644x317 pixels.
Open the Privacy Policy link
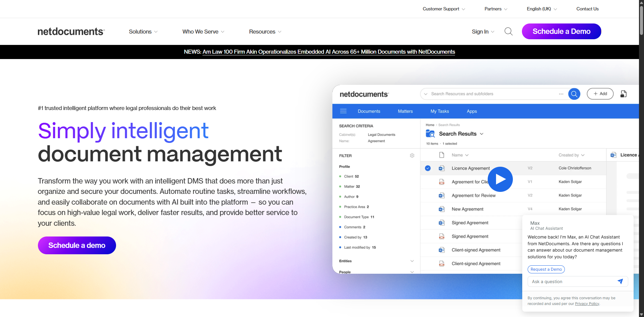point(587,303)
